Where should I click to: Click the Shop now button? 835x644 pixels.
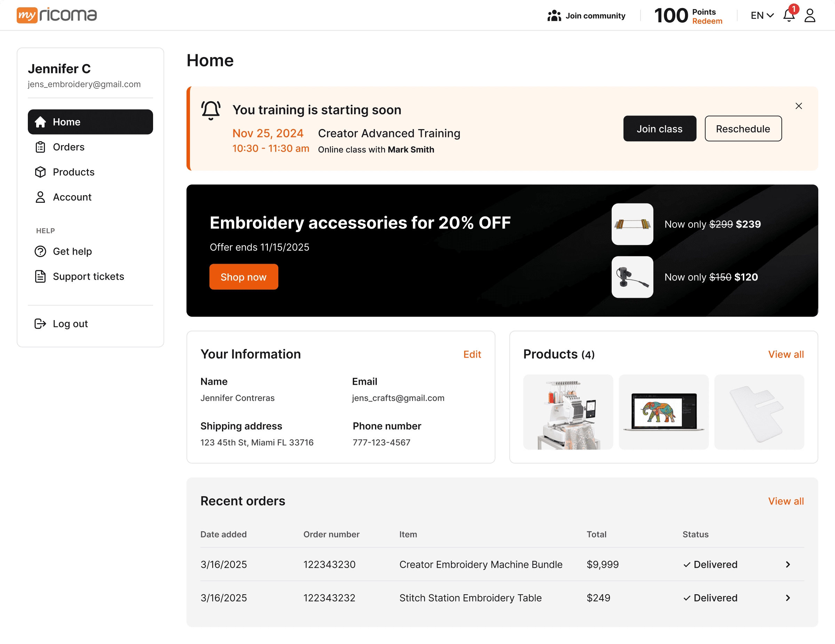pos(244,277)
